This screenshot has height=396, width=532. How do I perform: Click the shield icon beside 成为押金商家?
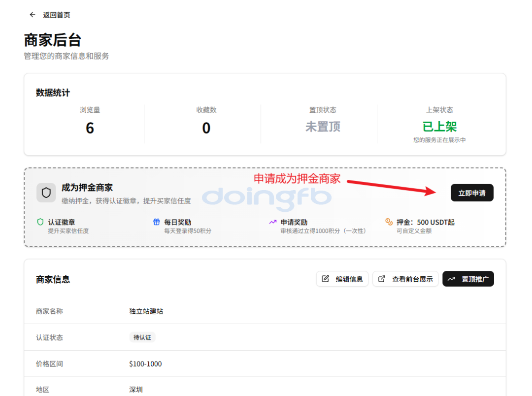tap(46, 193)
